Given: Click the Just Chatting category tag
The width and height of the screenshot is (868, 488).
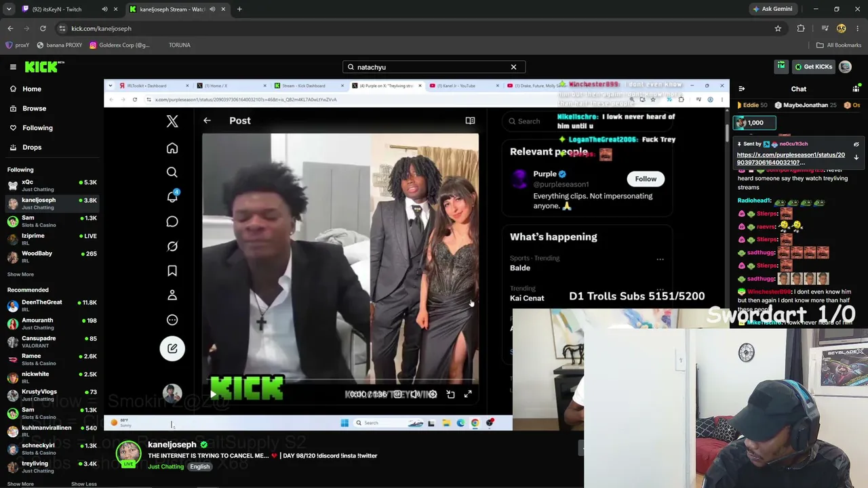Looking at the screenshot, I should pos(165,466).
